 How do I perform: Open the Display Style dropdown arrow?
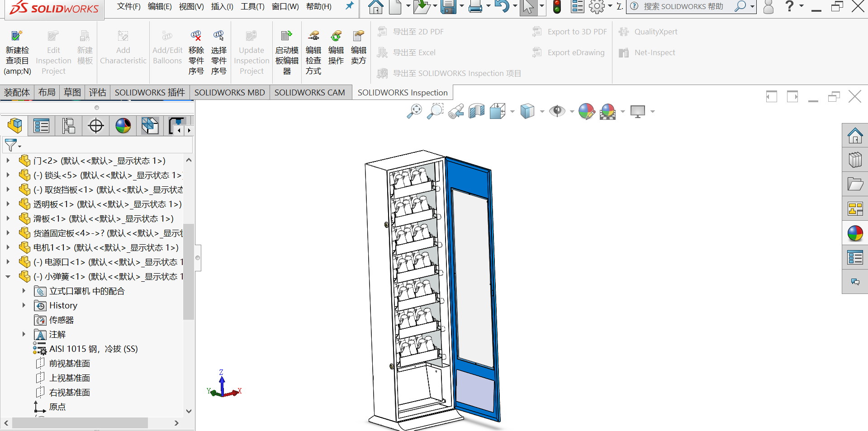point(542,111)
